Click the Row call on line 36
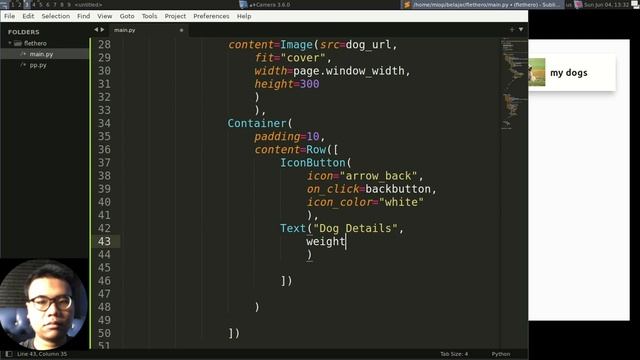The width and height of the screenshot is (640, 360). tap(316, 150)
